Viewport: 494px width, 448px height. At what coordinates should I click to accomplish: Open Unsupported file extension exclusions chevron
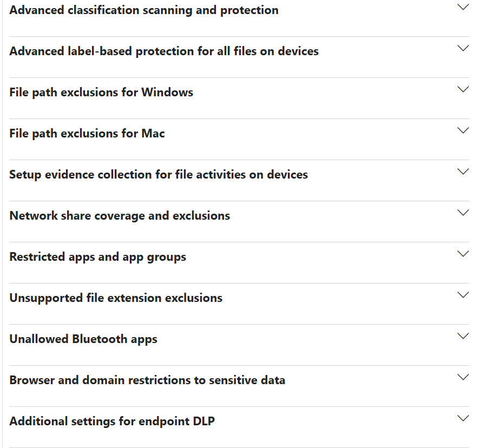tap(463, 295)
